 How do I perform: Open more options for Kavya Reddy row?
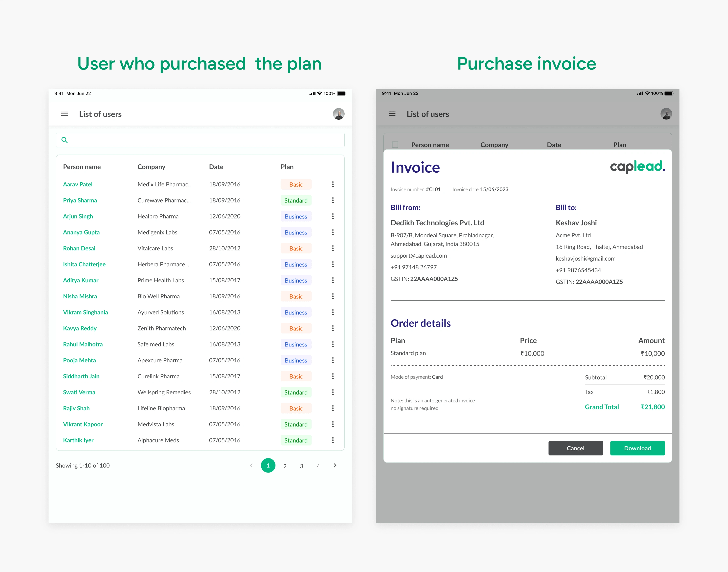pyautogui.click(x=333, y=328)
